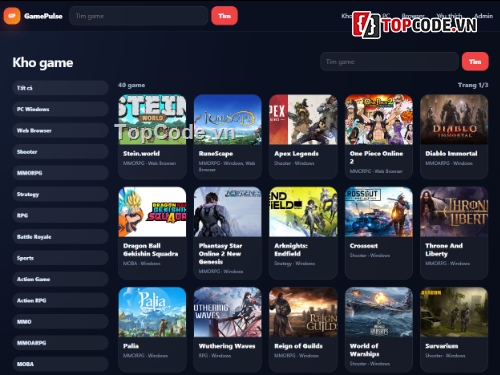This screenshot has height=375, width=500.
Task: Open the Palia cover image
Action: [152, 312]
